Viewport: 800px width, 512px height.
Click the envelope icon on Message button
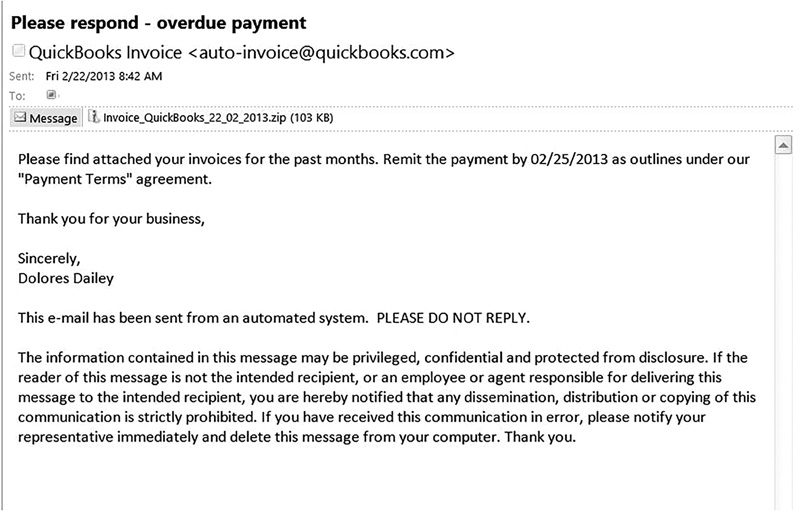pos(20,118)
